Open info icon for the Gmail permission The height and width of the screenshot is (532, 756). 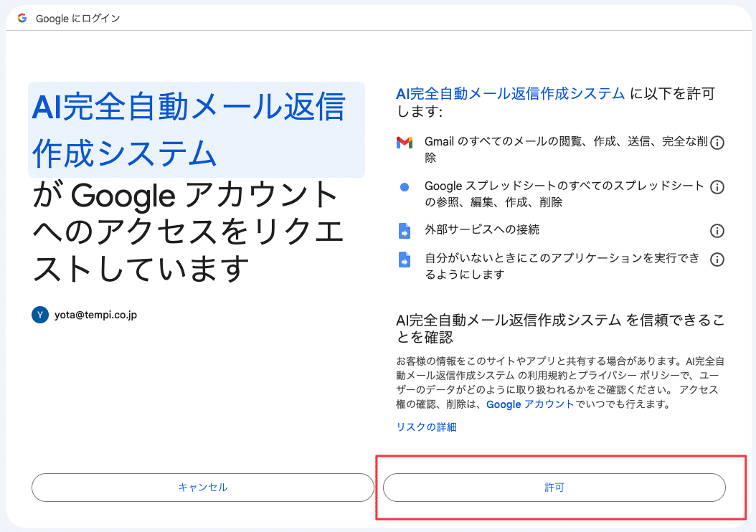coord(717,143)
